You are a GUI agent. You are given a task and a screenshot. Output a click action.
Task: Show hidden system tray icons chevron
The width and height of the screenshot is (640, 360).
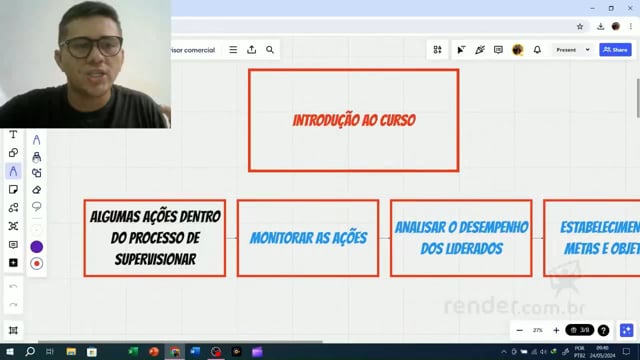pos(503,352)
